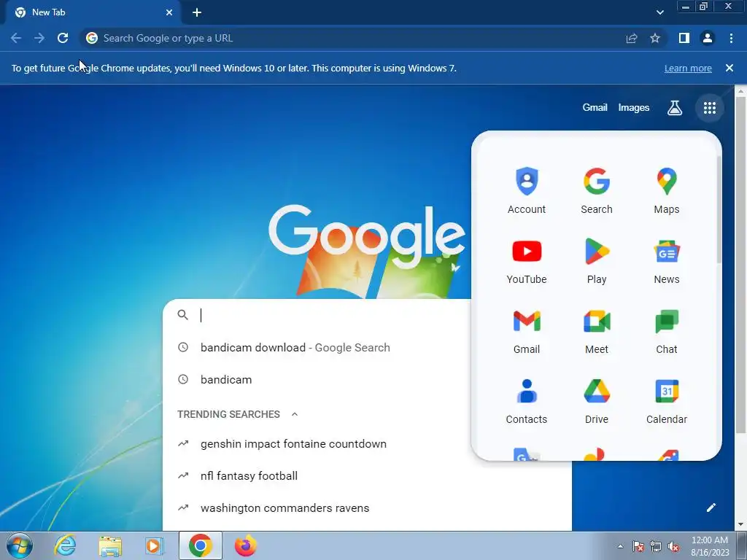Show hidden system tray icons
The width and height of the screenshot is (747, 560).
(620, 546)
